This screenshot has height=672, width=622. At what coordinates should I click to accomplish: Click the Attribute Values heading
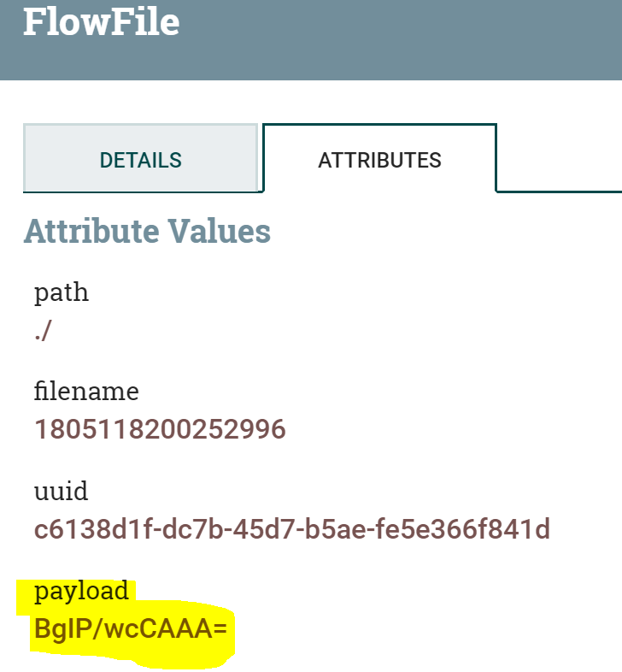147,231
